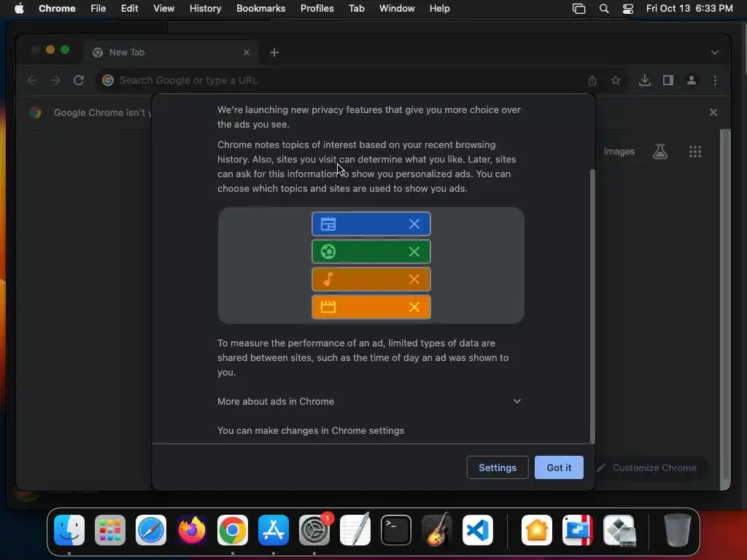Open the Help menu
747x560 pixels.
click(x=439, y=9)
